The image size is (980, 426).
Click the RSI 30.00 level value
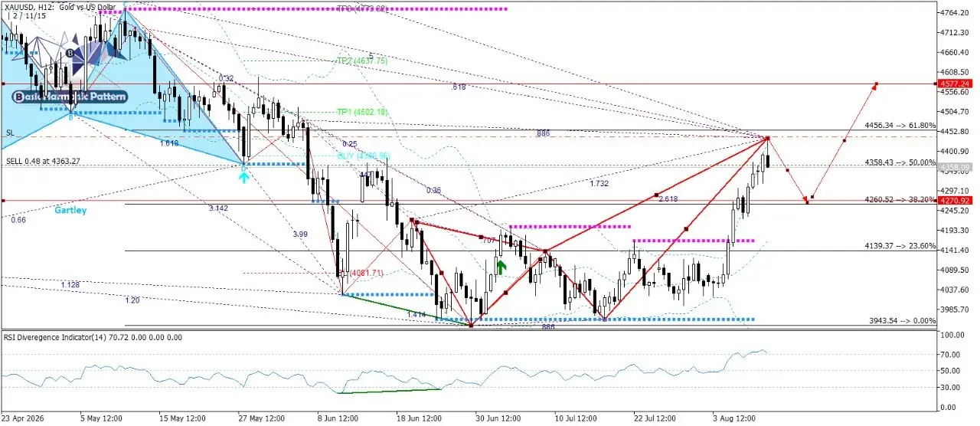(x=949, y=387)
